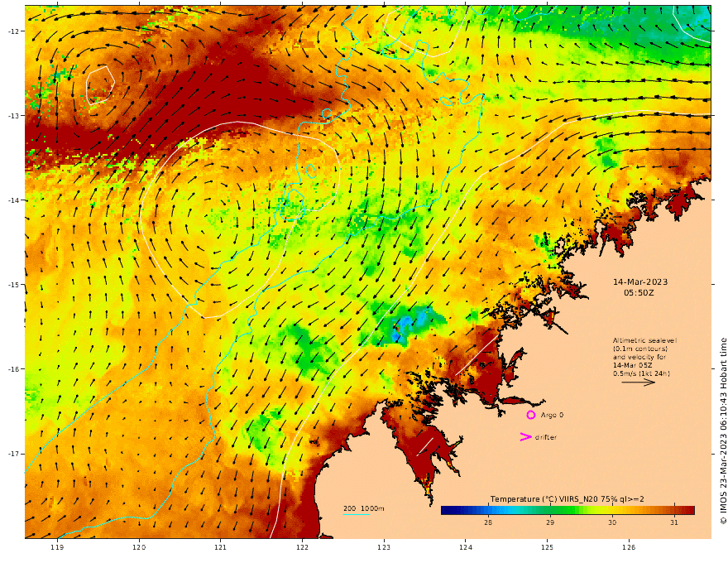Viewport: 728px width, 563px height.
Task: Click latitude axis label -17
Action: (13, 454)
